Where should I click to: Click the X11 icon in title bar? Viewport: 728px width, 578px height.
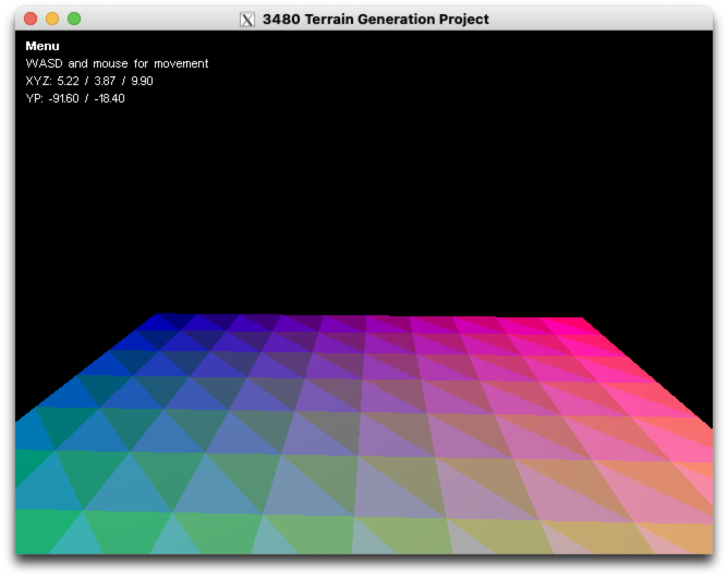247,19
